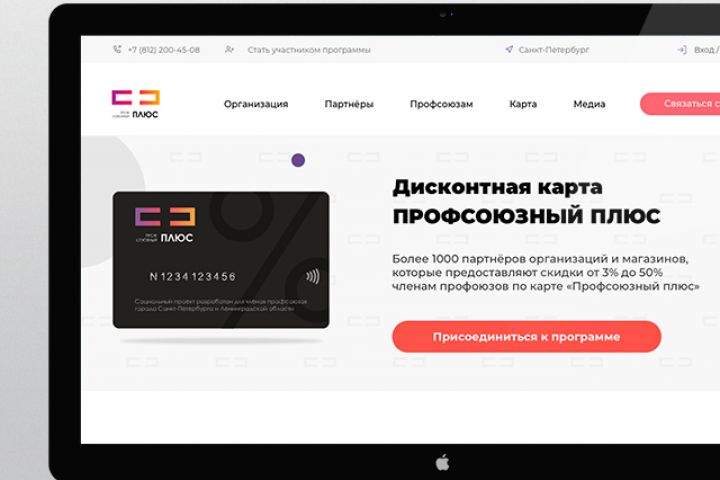Click the Присоединиться к программе button

point(526,337)
